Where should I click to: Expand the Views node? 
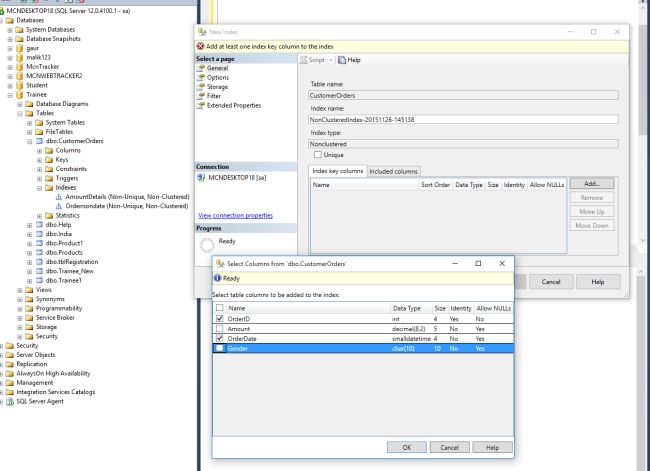tap(19, 290)
